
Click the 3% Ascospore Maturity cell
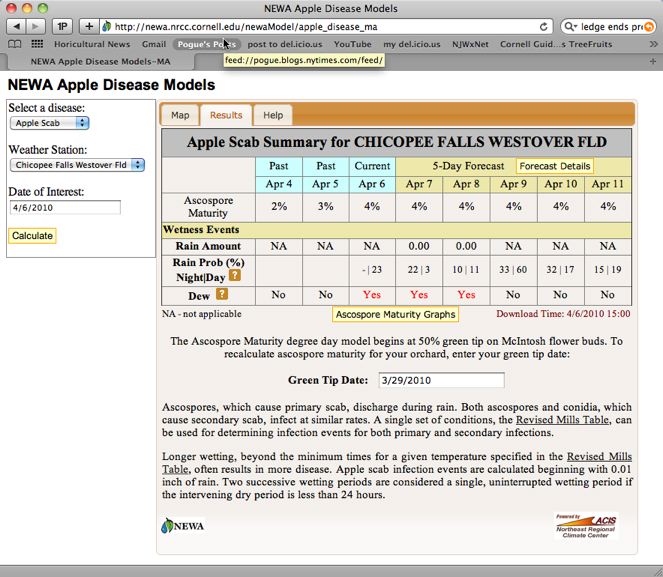coord(326,207)
